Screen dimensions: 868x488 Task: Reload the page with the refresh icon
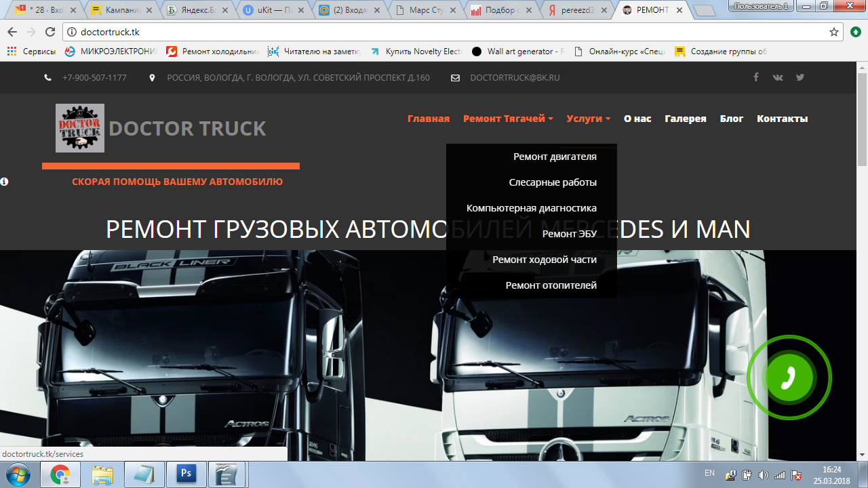coord(50,32)
